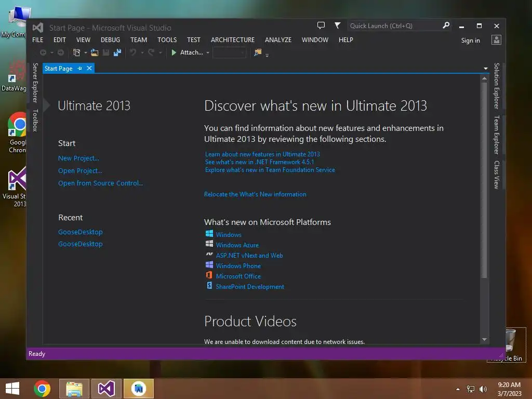Open the second GooseDesktop recent project
This screenshot has height=399, width=532.
[x=81, y=244]
